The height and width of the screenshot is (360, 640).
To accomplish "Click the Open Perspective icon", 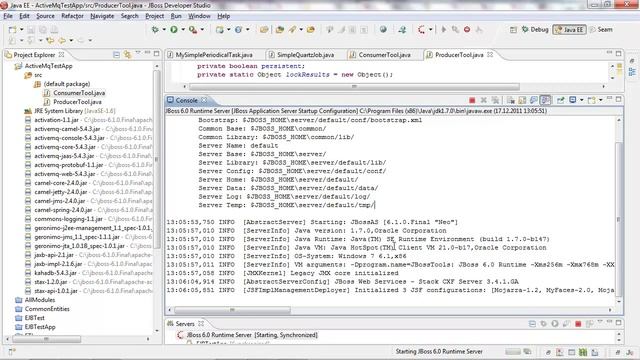I will pyautogui.click(x=513, y=30).
